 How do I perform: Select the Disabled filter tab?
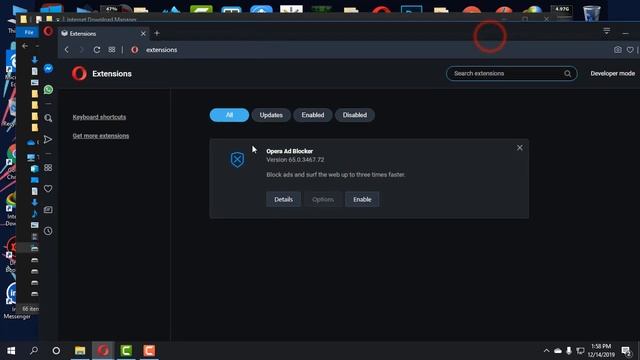(355, 115)
